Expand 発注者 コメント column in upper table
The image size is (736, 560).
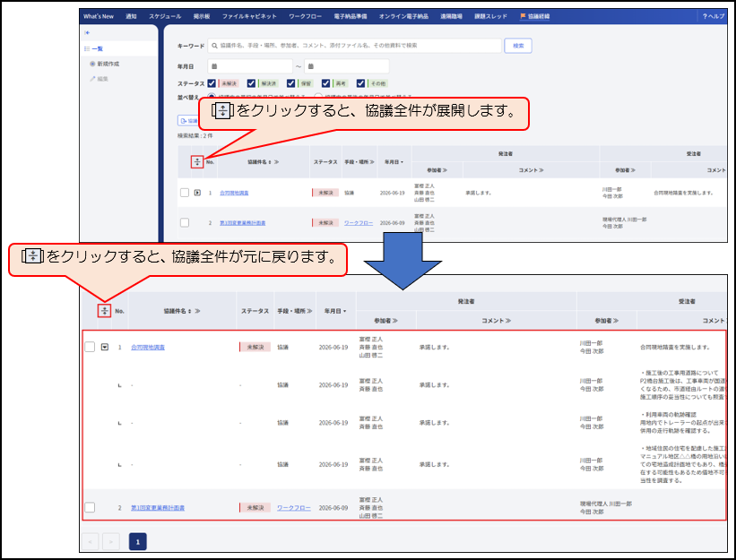541,169
